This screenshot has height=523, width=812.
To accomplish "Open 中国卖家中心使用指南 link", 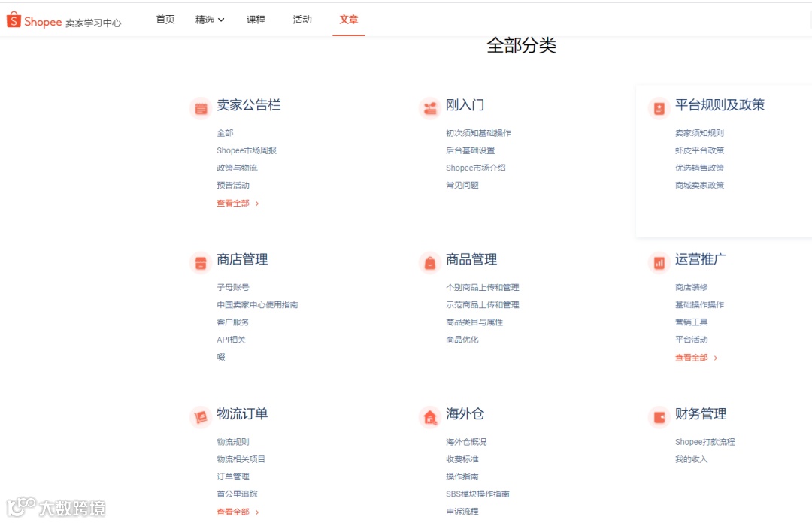I will (x=257, y=304).
